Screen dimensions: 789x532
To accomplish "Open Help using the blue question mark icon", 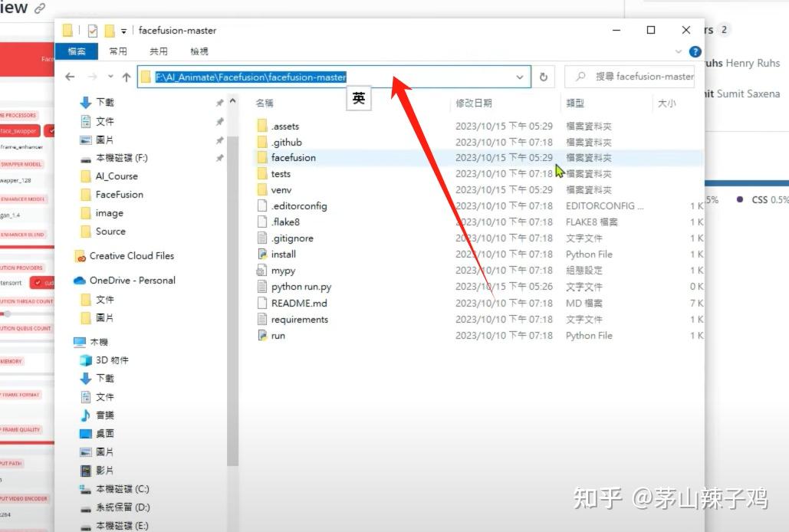I will pos(694,51).
